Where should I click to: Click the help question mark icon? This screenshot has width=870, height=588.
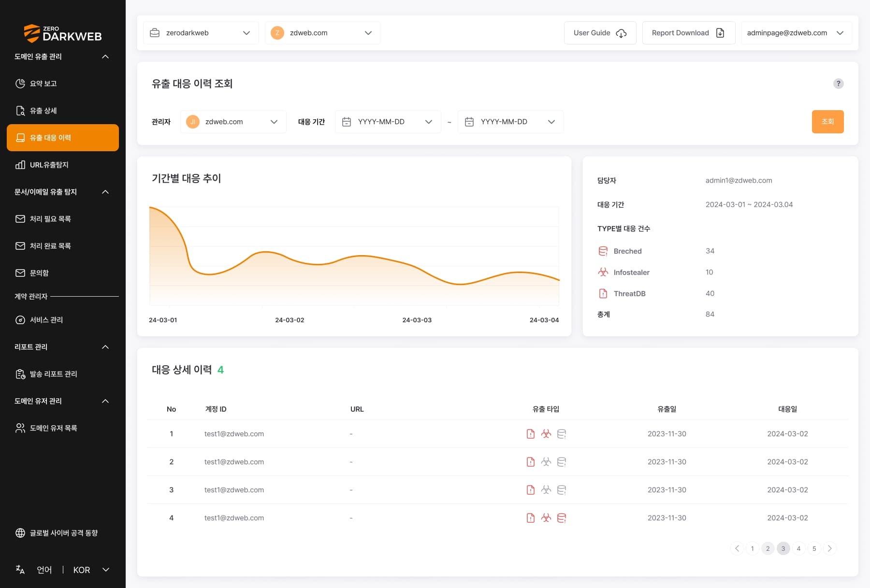click(x=839, y=84)
